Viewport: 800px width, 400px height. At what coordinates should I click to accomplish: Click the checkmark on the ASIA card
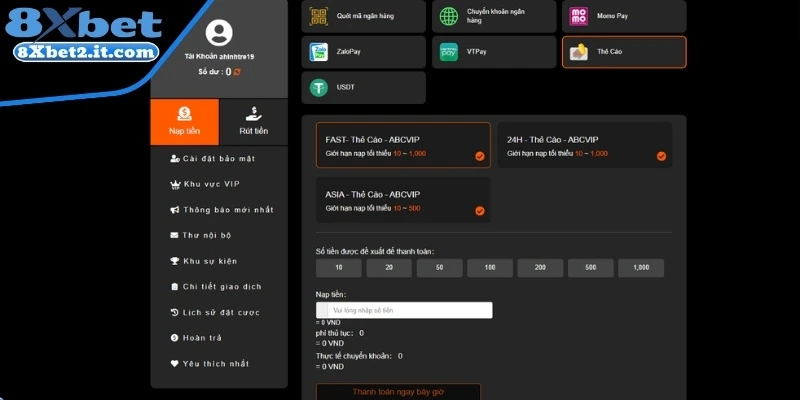[x=480, y=211]
